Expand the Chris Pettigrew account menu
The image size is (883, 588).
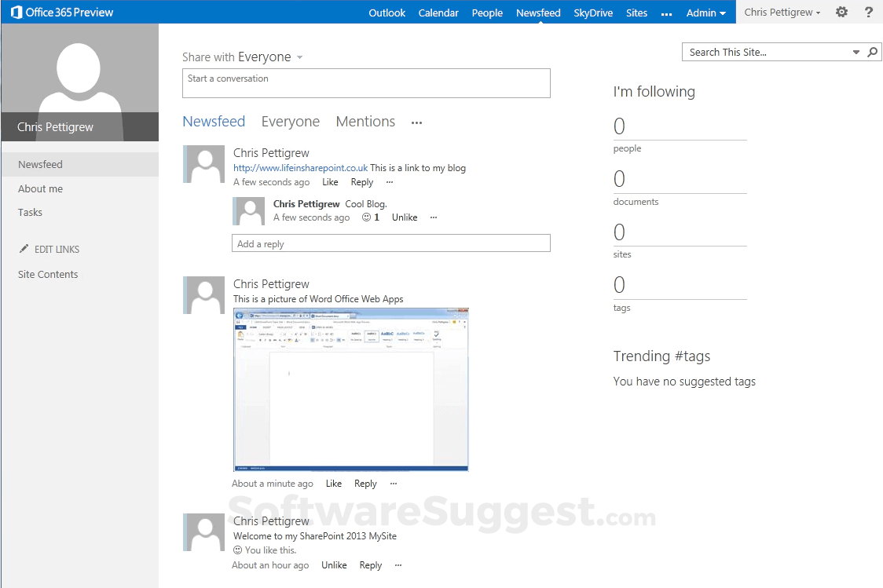point(782,12)
